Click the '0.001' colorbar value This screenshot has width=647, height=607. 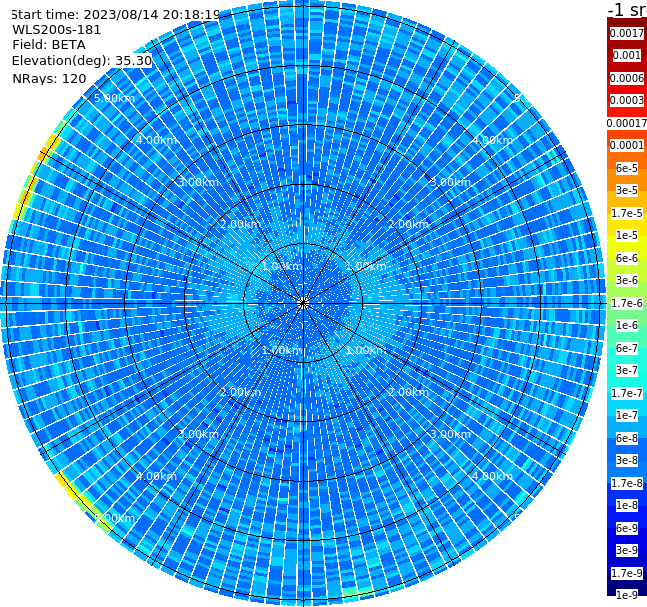point(627,55)
